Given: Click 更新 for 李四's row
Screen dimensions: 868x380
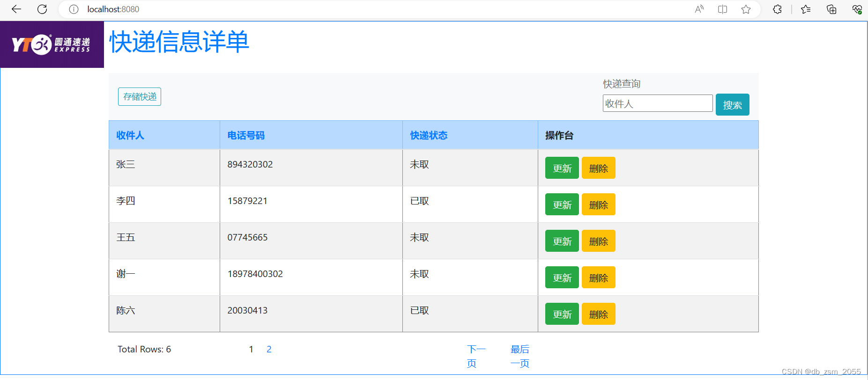Looking at the screenshot, I should (562, 205).
